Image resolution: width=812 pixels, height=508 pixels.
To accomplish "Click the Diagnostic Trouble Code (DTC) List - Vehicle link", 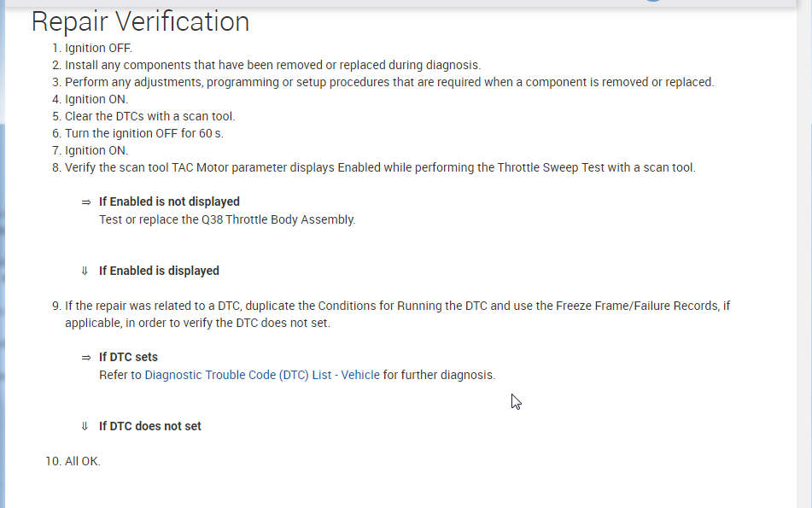I will coord(262,375).
